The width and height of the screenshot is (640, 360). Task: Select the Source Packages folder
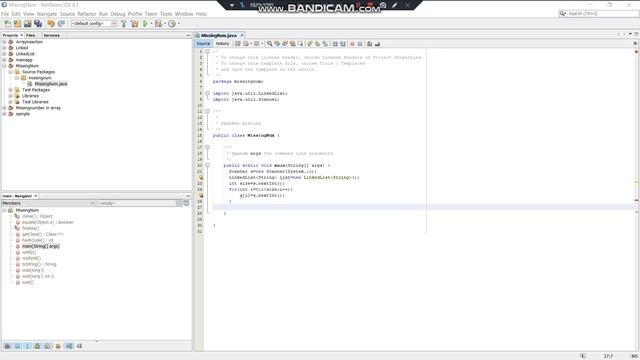click(38, 72)
